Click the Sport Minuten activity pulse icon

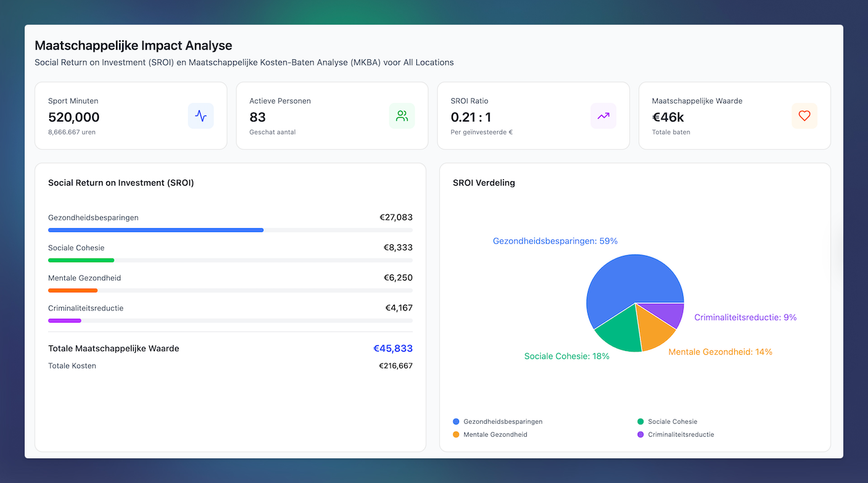pos(200,116)
